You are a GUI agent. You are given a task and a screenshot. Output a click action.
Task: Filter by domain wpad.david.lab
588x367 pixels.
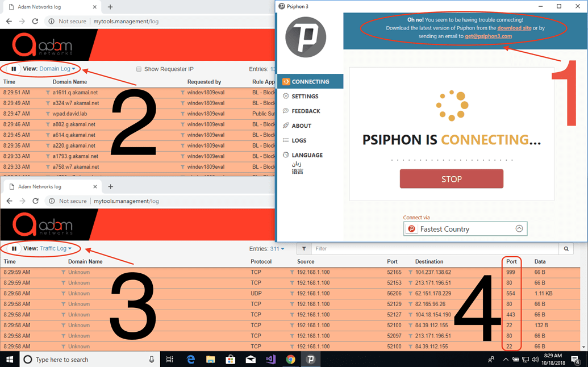[48, 114]
